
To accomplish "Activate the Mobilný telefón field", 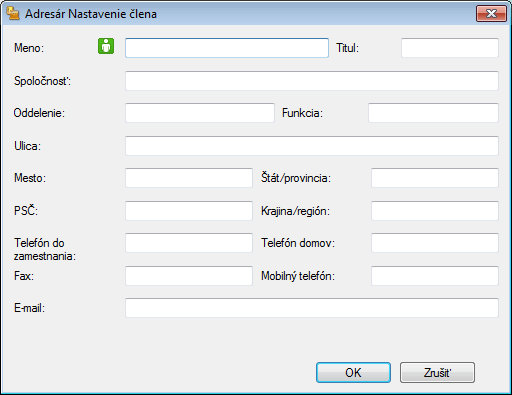I will point(435,276).
